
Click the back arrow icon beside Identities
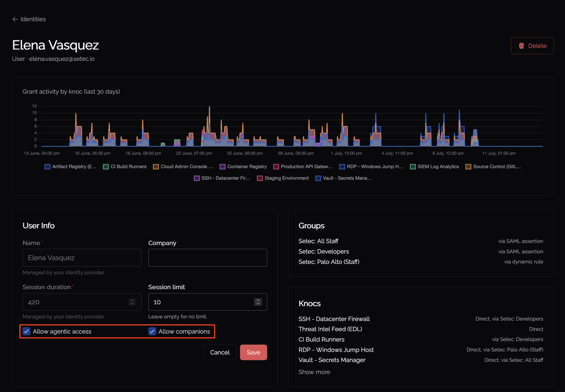pyautogui.click(x=15, y=19)
